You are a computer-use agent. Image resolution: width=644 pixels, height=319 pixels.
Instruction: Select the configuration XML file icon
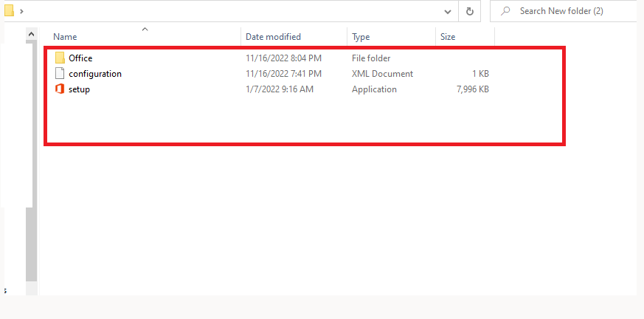tap(60, 74)
